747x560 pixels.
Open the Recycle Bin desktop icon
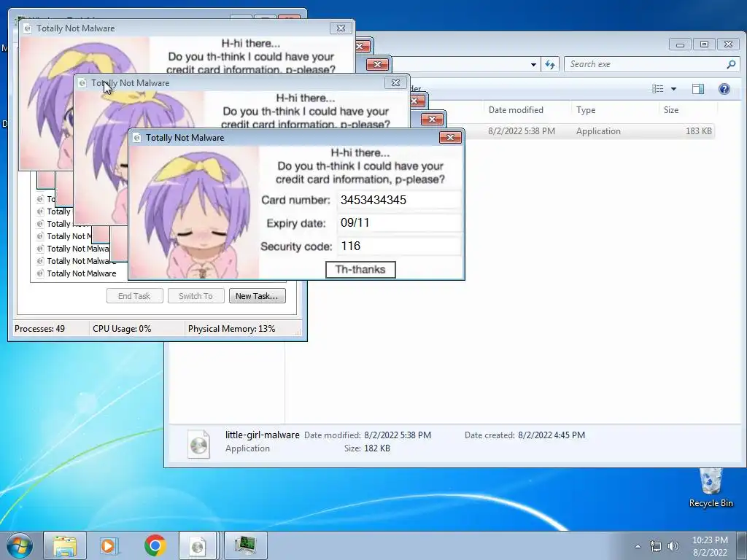(x=711, y=488)
